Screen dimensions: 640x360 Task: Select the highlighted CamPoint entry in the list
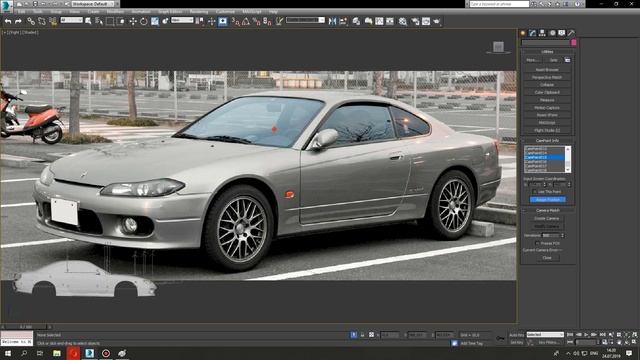(x=544, y=157)
